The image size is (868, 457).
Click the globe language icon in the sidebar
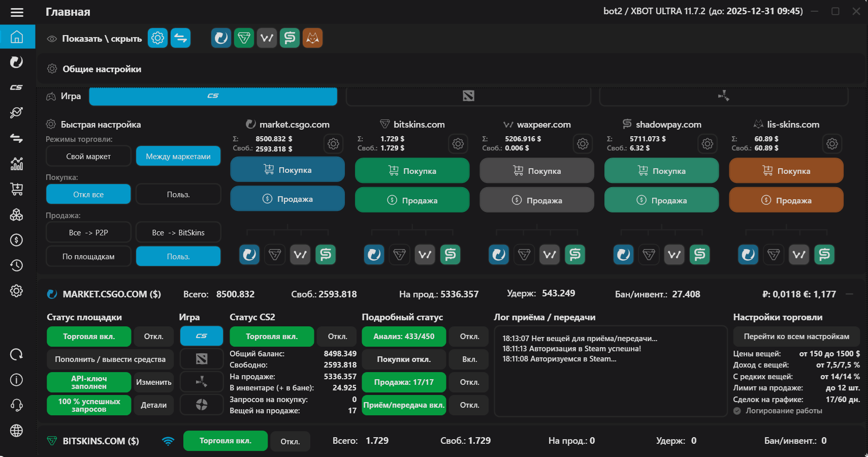pyautogui.click(x=17, y=431)
